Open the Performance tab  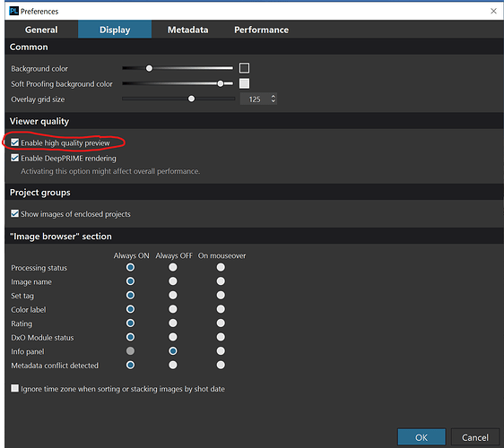261,30
